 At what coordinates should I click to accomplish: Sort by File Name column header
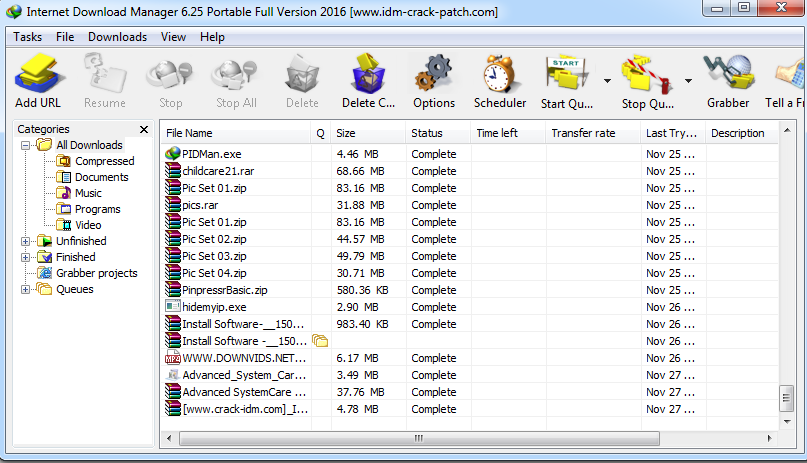click(x=236, y=133)
